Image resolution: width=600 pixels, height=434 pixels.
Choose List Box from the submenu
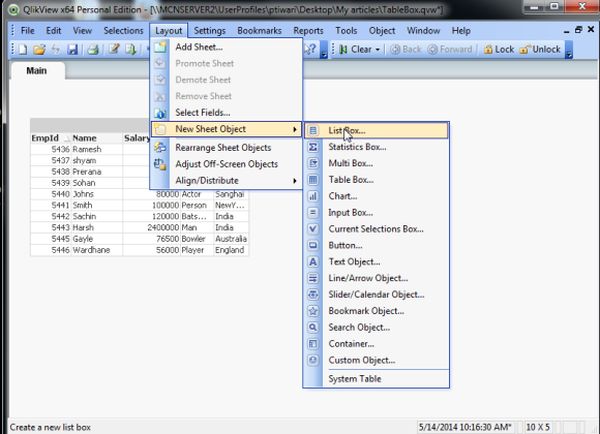coord(376,131)
